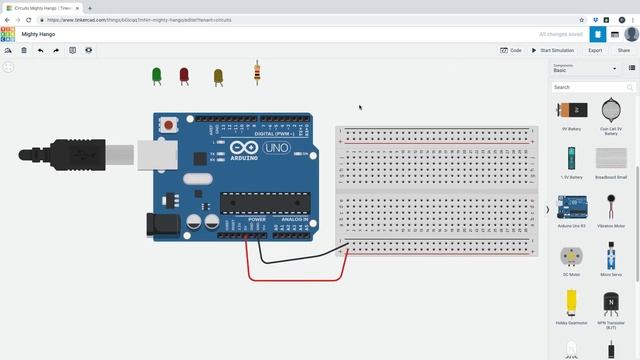This screenshot has height=360, width=640.
Task: Open the Tinkercad home logo
Action: coord(8,34)
